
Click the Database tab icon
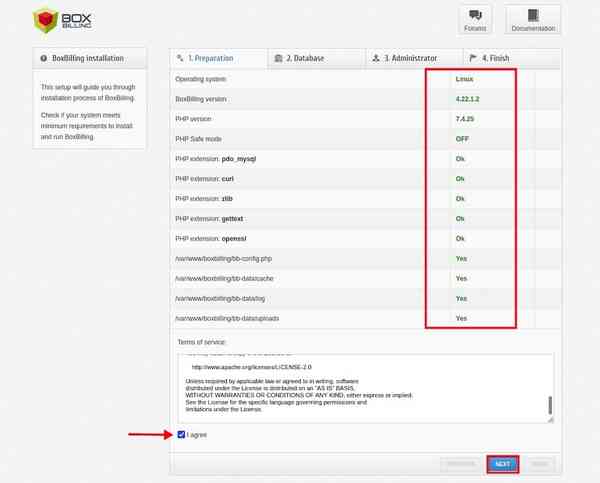279,58
